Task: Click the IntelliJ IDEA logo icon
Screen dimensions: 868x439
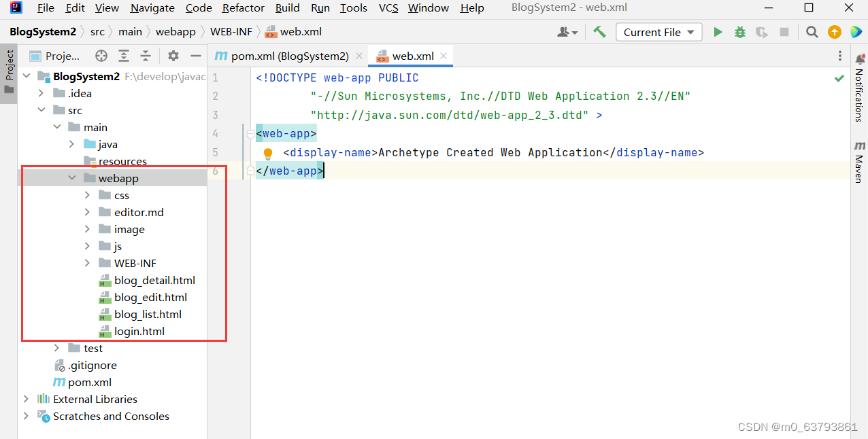Action: (16, 8)
